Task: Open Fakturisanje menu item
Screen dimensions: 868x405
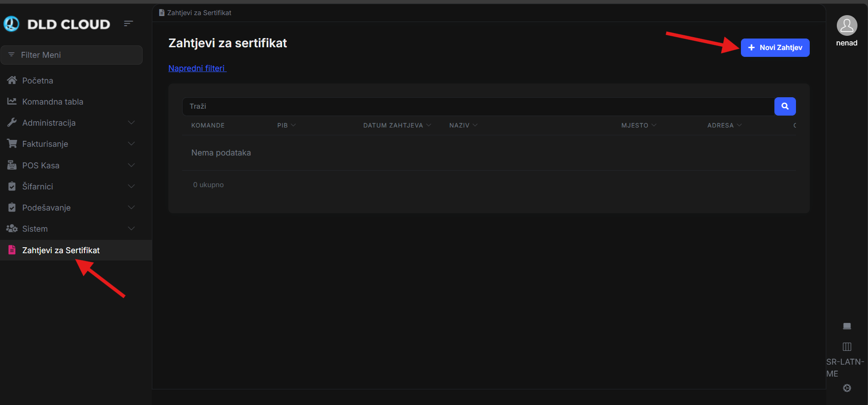Action: pyautogui.click(x=76, y=144)
